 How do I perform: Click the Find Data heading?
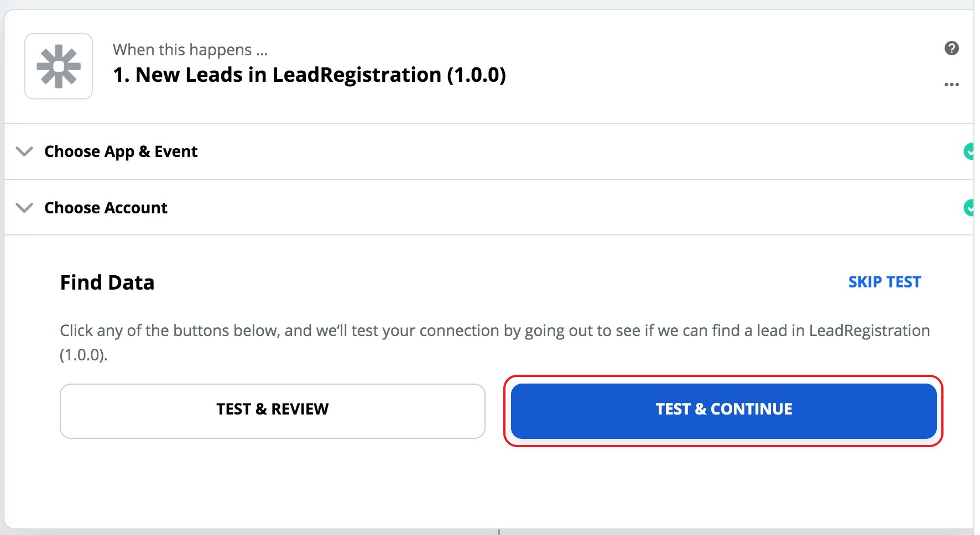pyautogui.click(x=107, y=282)
